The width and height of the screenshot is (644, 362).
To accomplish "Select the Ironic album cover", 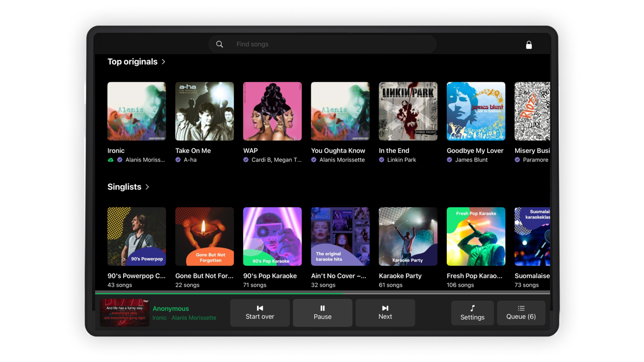I will pos(137,111).
